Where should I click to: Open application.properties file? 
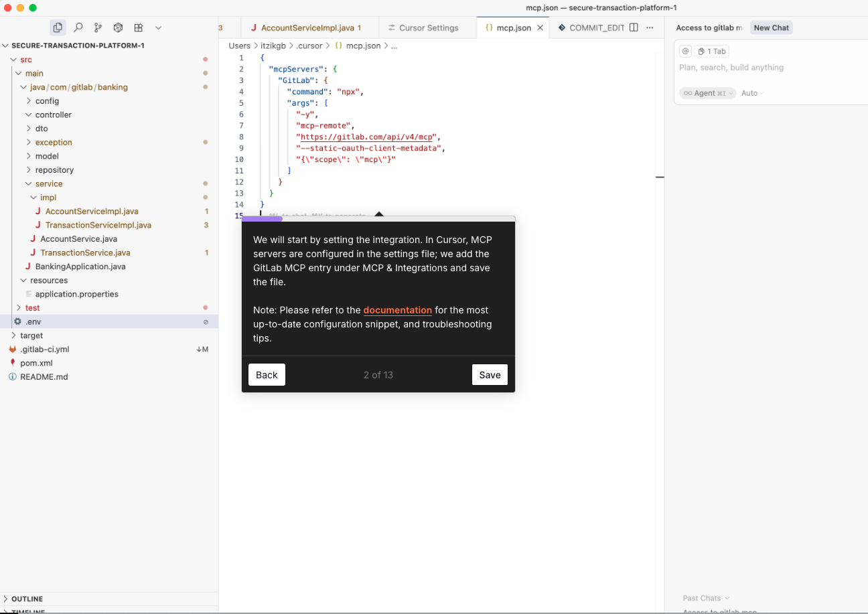(x=77, y=294)
